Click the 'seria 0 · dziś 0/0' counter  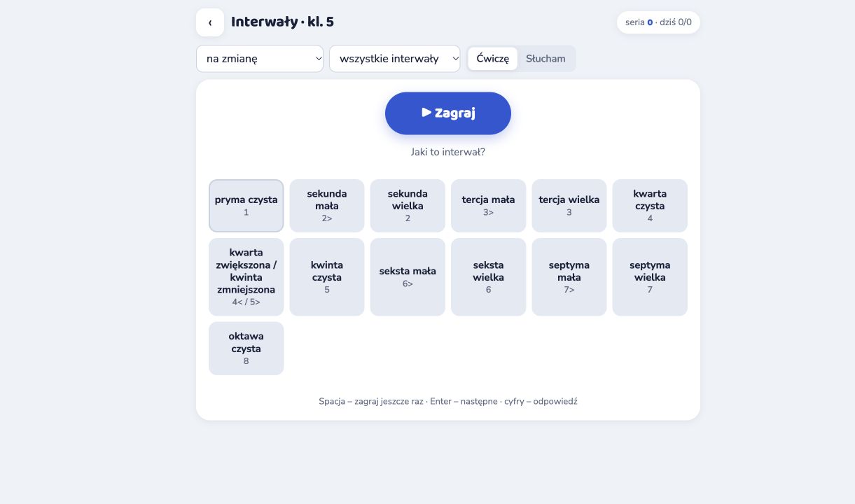pos(658,22)
